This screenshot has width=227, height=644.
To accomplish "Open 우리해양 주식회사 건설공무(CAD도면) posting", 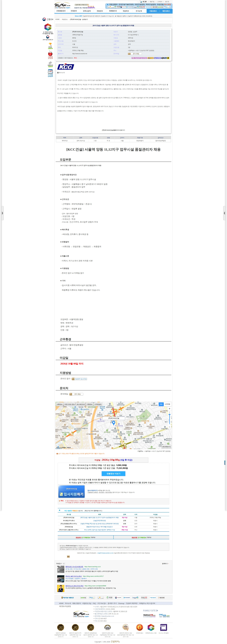I will pyautogui.click(x=100, y=520).
